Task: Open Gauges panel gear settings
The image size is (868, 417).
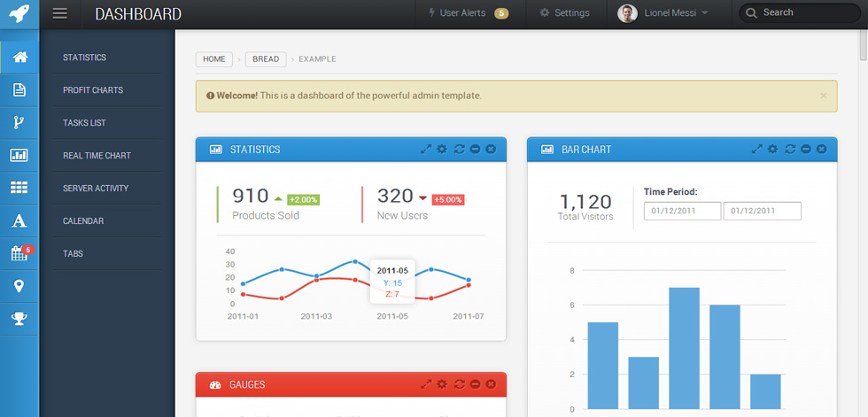Action: (x=442, y=384)
